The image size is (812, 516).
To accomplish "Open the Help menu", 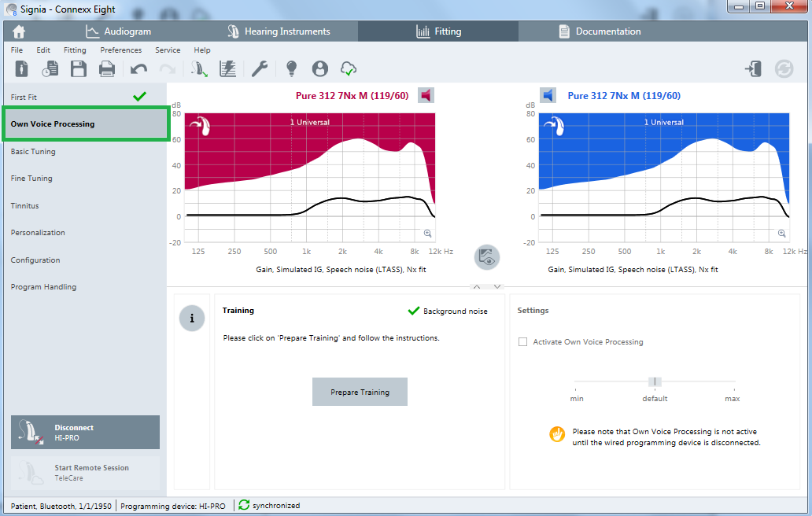I will point(202,50).
